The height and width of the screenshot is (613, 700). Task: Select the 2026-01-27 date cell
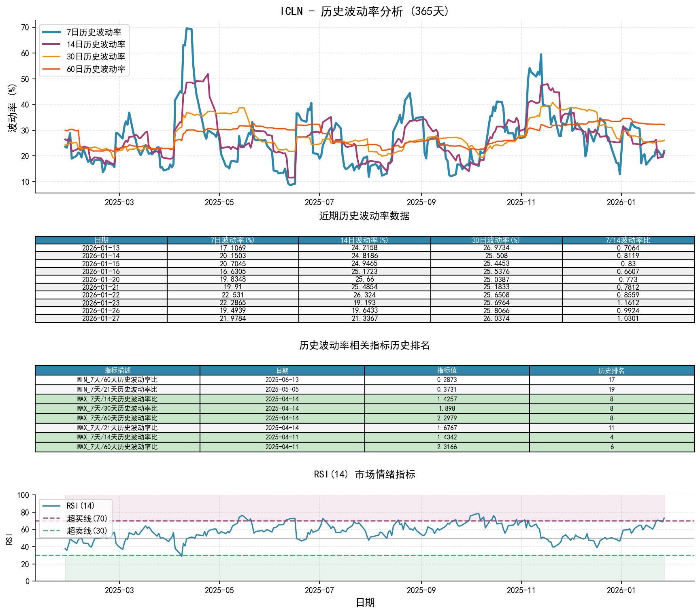click(x=101, y=318)
